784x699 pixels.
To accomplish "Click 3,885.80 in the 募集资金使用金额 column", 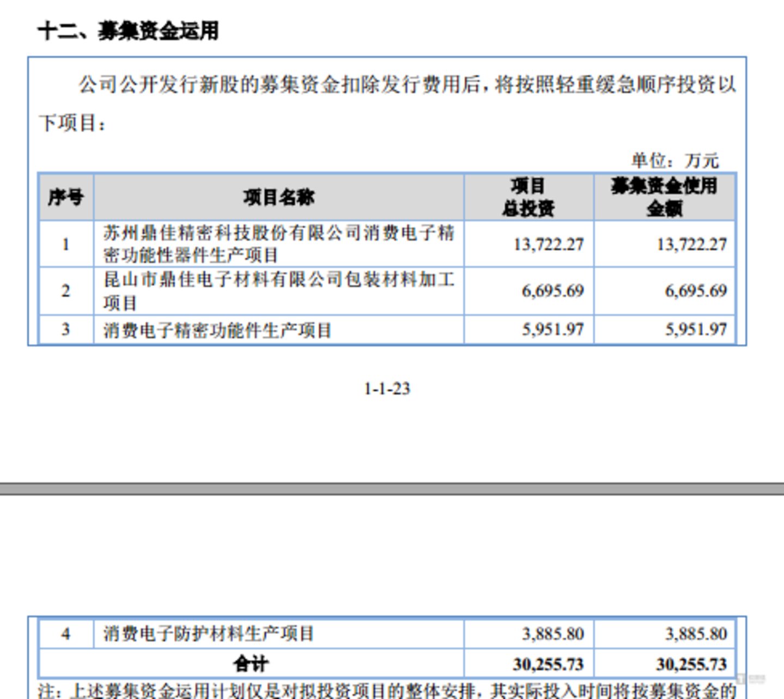I will pyautogui.click(x=696, y=634).
